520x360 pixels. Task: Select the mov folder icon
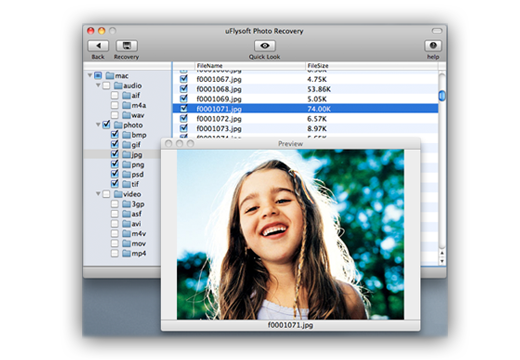point(126,243)
